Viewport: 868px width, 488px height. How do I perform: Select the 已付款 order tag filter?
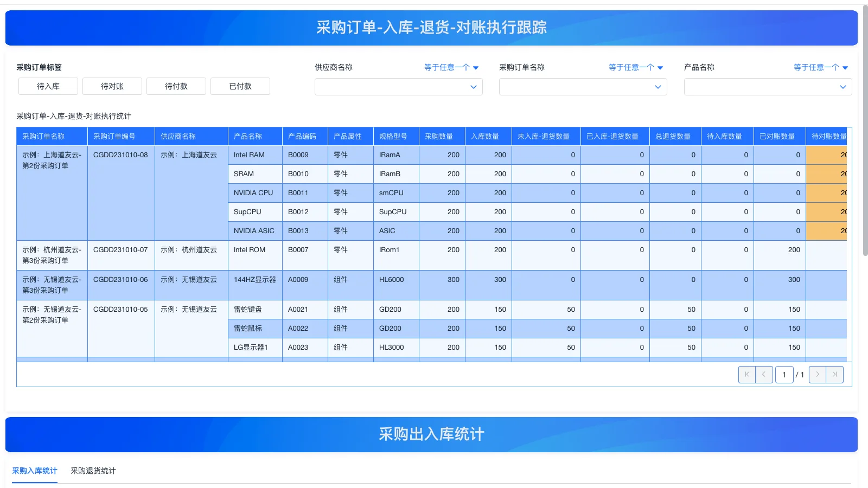[x=240, y=86]
